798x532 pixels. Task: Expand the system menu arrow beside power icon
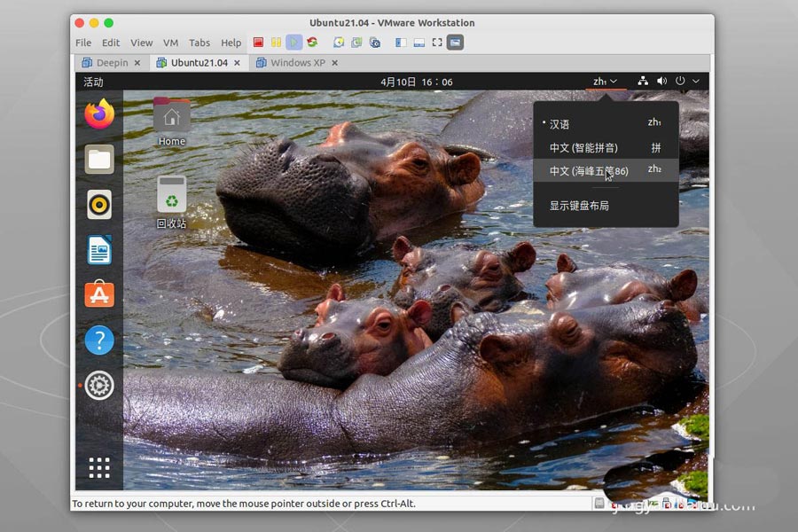click(696, 82)
